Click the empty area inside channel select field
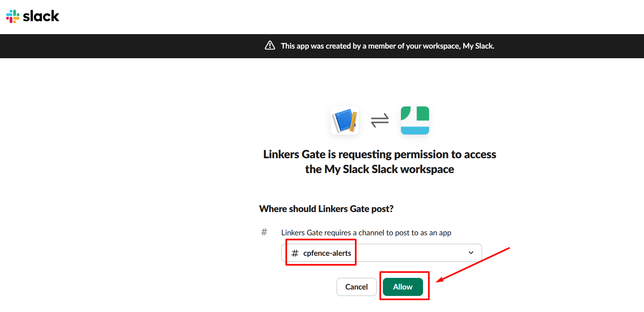644x312 pixels. tap(410, 253)
